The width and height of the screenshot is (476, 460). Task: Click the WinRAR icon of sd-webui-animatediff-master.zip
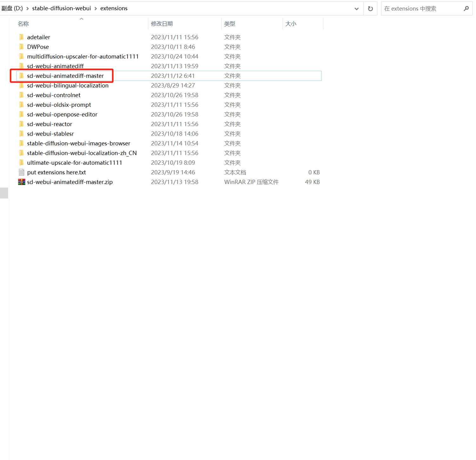[x=22, y=182]
